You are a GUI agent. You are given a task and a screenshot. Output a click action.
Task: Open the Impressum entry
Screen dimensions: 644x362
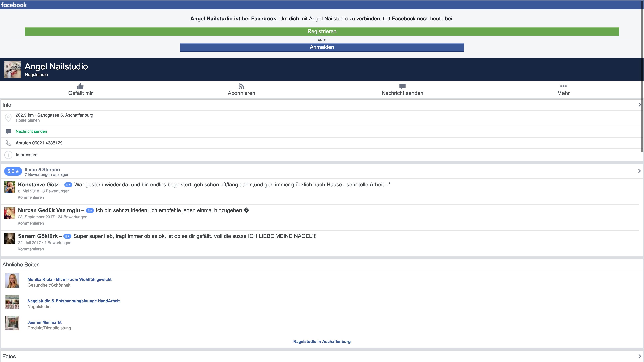[26, 155]
